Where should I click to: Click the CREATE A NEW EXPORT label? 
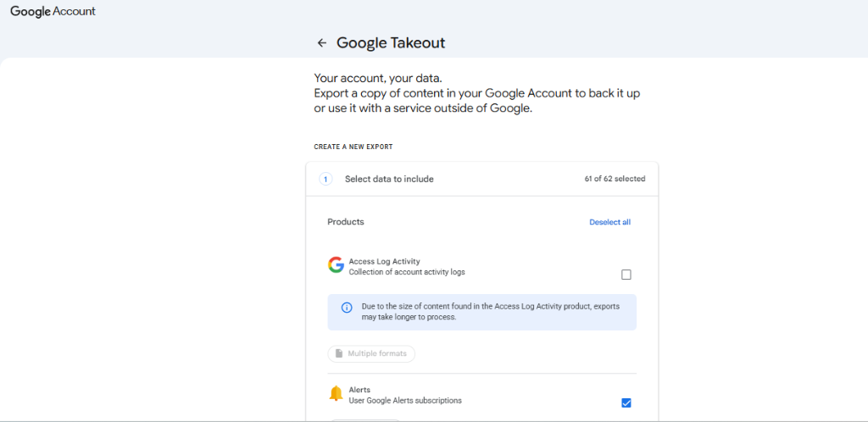(x=353, y=147)
